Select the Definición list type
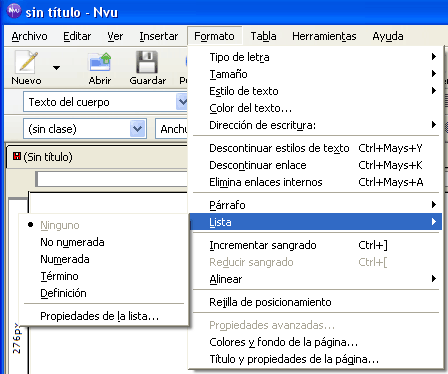Image resolution: width=448 pixels, height=374 pixels. (104, 293)
